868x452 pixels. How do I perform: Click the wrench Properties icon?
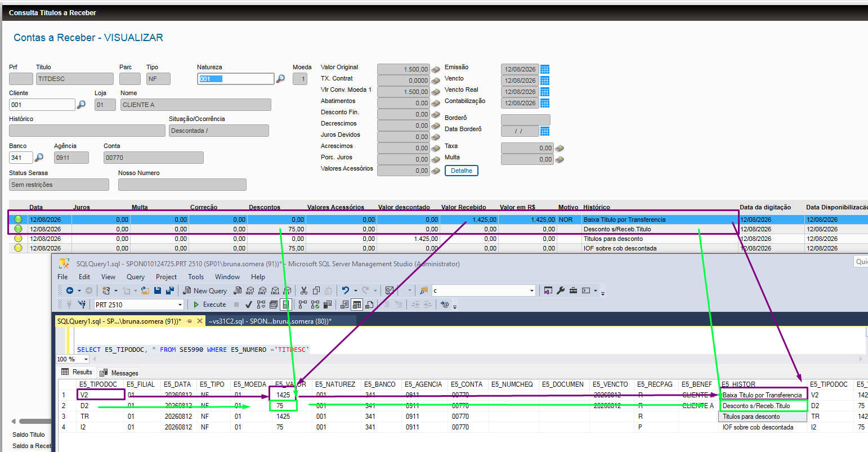click(x=561, y=290)
